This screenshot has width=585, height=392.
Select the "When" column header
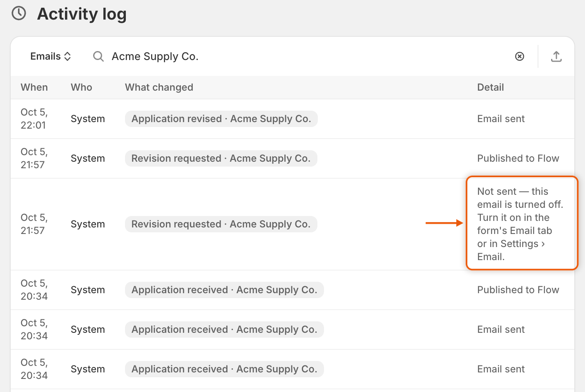coord(34,87)
